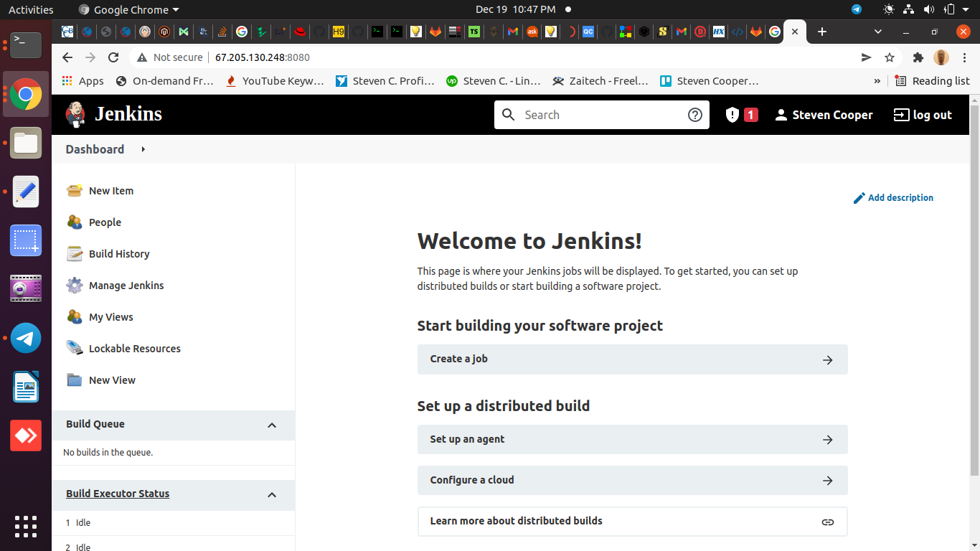Click the send-to-devices icon in address bar

[x=866, y=57]
